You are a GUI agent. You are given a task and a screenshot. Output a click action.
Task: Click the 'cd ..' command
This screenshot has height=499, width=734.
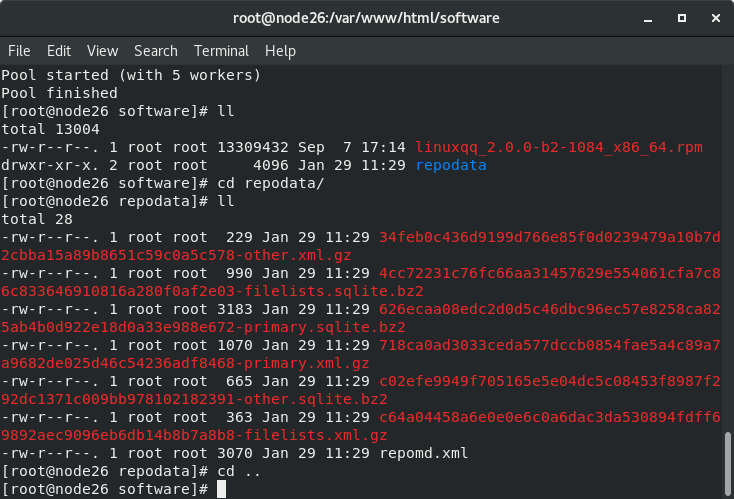pos(239,471)
